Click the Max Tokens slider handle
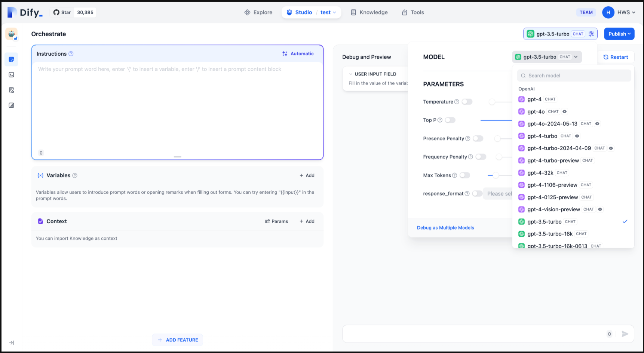The height and width of the screenshot is (353, 644). (x=496, y=175)
